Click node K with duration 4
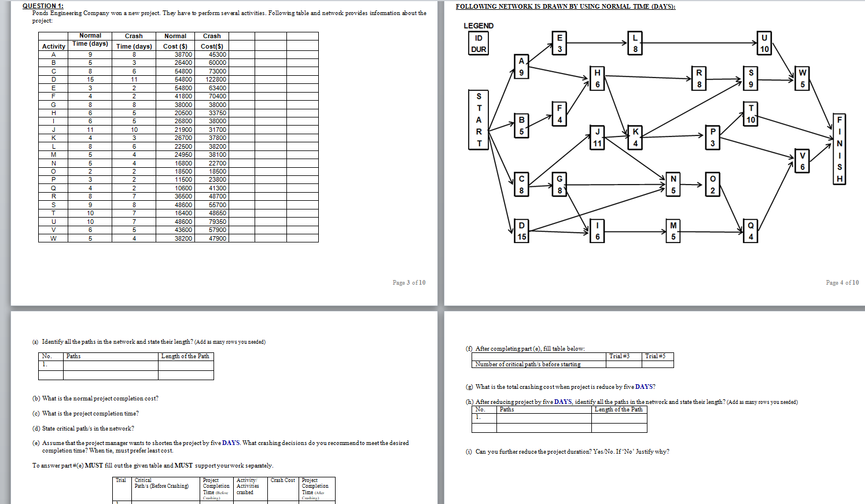 click(634, 138)
